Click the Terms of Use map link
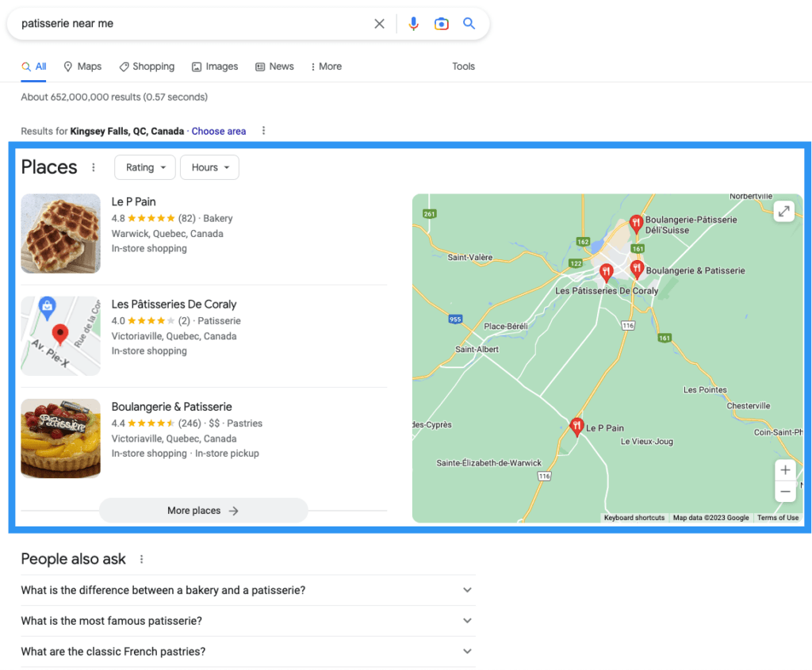This screenshot has height=670, width=812. click(778, 518)
